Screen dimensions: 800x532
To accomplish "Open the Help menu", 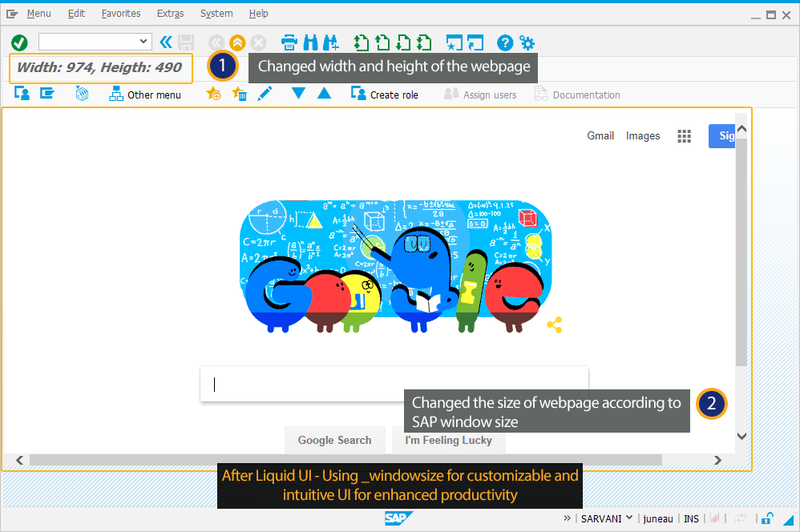I will 259,14.
